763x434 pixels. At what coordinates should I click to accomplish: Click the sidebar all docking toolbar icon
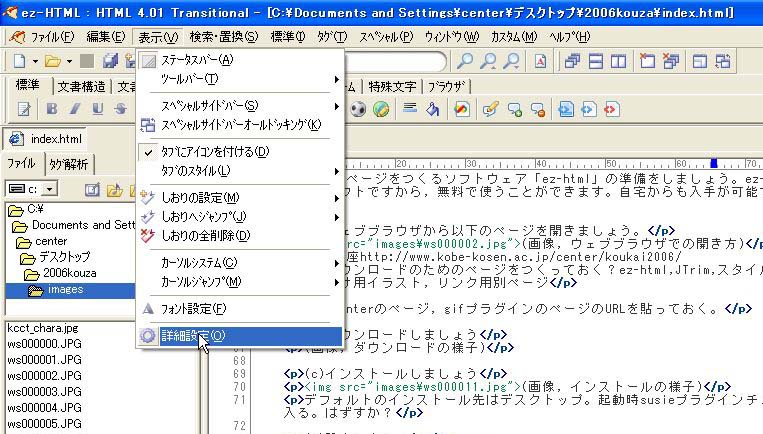723,61
